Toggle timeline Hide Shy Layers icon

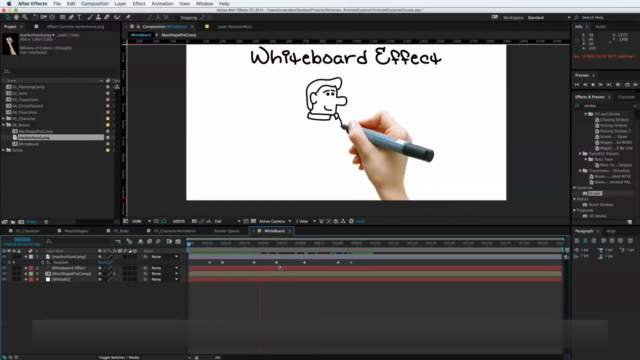click(140, 242)
